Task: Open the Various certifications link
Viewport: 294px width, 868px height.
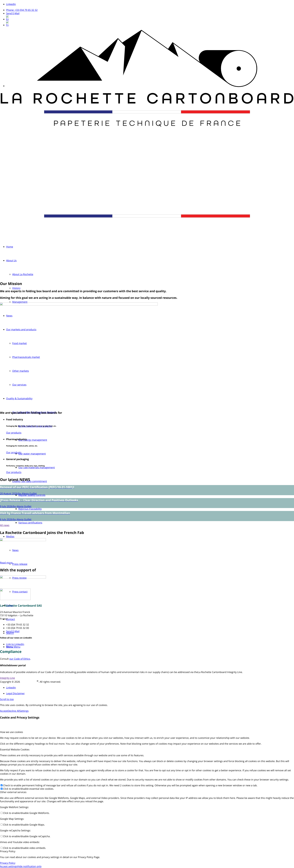Action: coord(30,523)
